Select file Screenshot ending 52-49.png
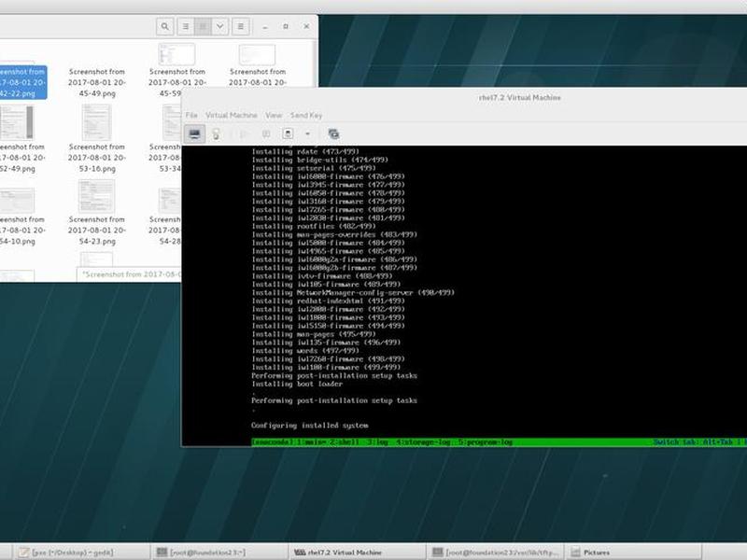 tap(21, 158)
